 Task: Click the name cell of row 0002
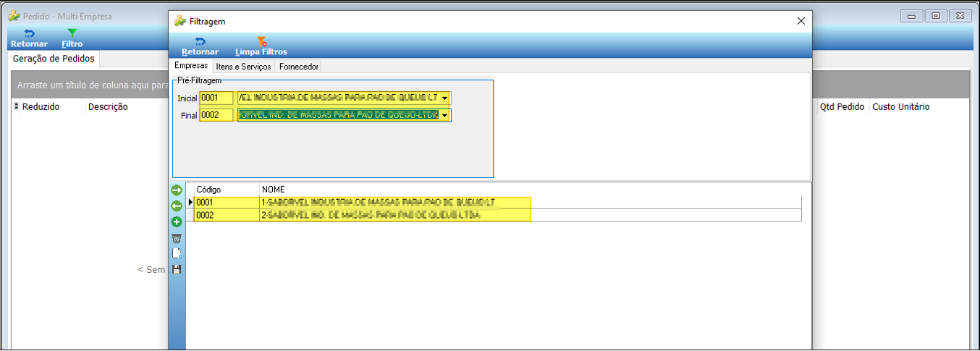point(530,216)
